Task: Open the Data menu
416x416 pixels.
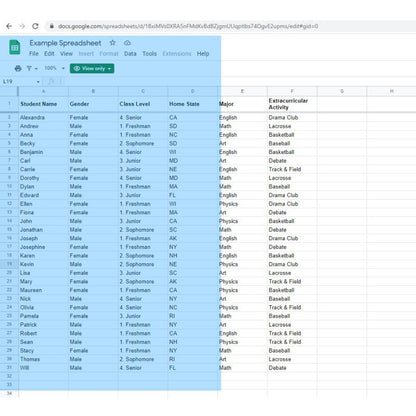Action: point(130,54)
